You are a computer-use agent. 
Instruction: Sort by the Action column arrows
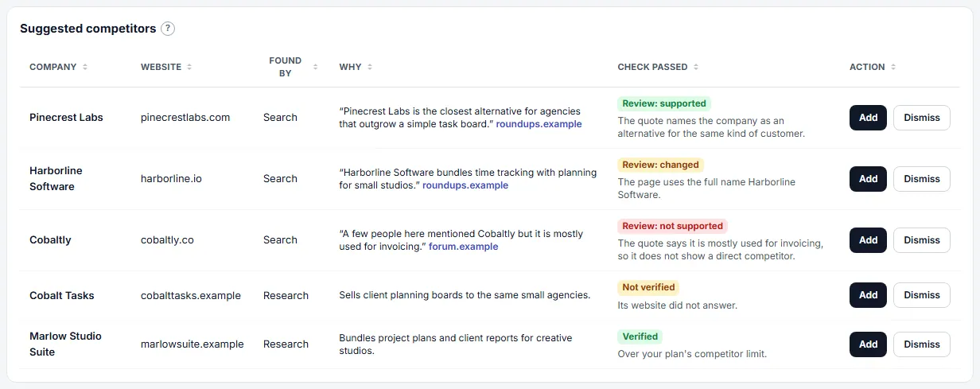pos(893,67)
